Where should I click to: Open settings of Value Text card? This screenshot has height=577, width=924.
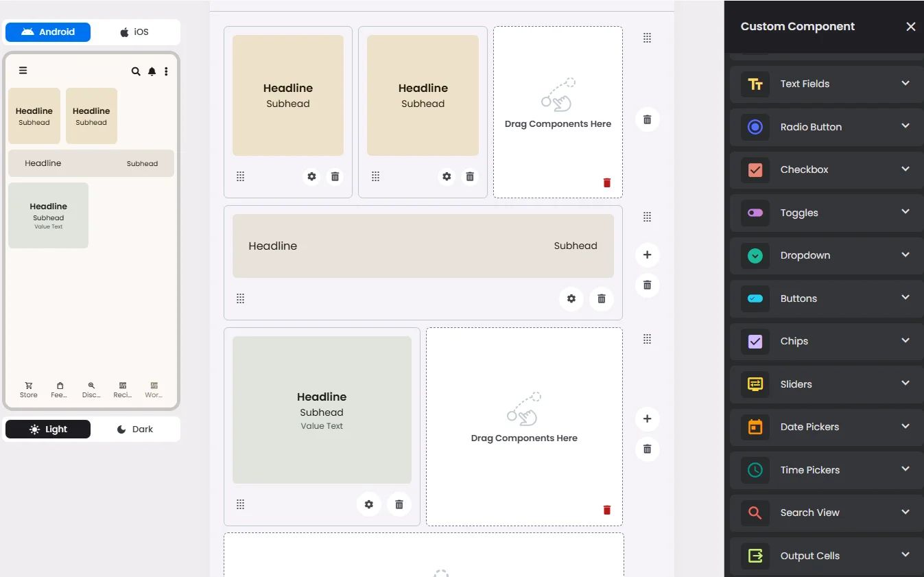coord(369,504)
